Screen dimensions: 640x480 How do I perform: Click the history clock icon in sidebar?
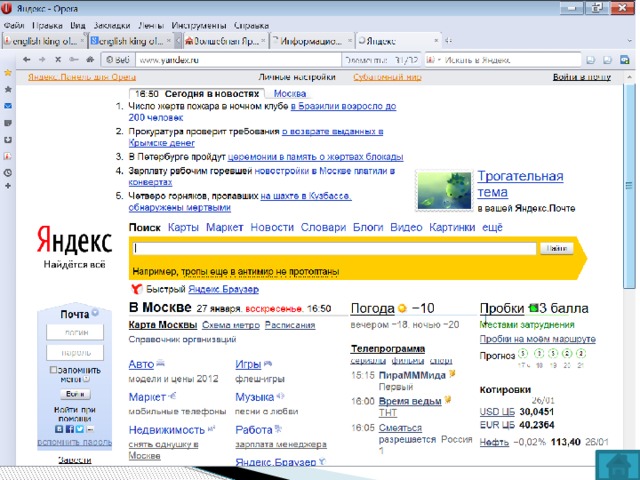tap(8, 173)
